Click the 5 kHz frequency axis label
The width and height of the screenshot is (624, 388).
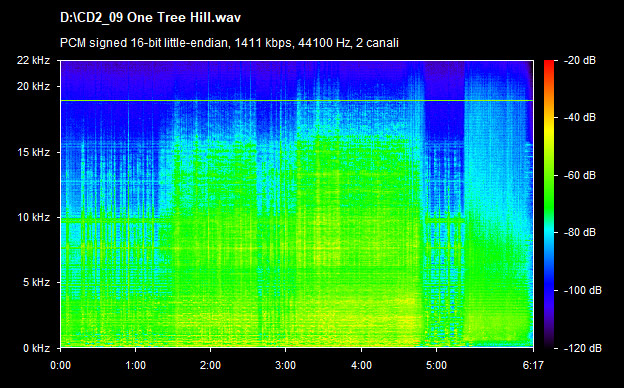[36, 283]
